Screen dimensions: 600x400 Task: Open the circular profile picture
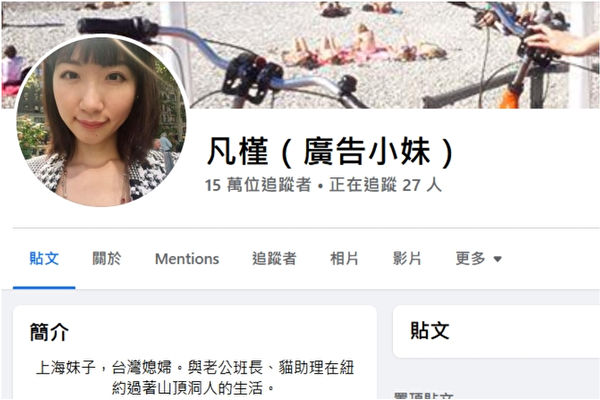(x=101, y=121)
